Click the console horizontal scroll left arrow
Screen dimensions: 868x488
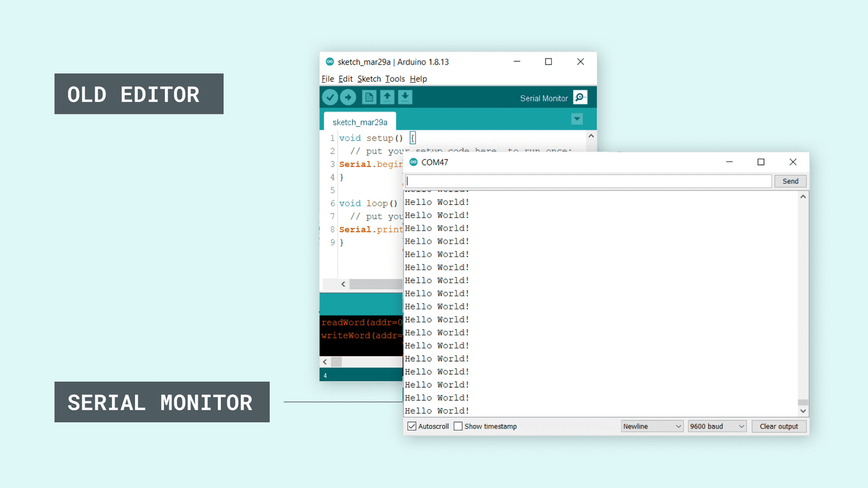(325, 362)
